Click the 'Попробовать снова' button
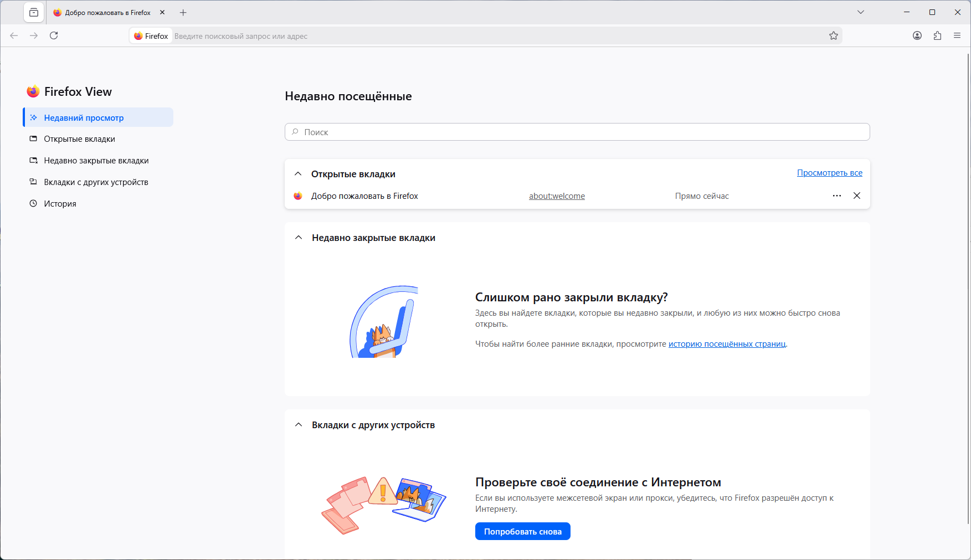 click(x=523, y=531)
